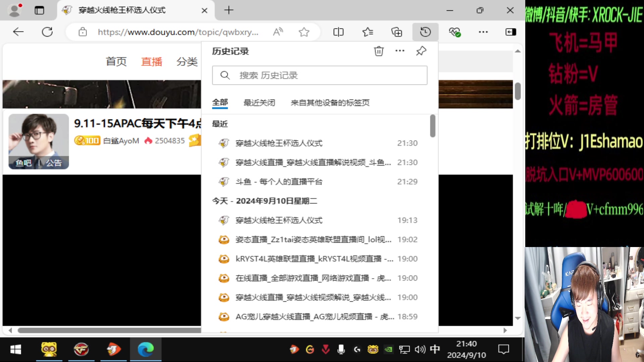Open Edge settings and more menu
The height and width of the screenshot is (362, 644).
[x=483, y=32]
